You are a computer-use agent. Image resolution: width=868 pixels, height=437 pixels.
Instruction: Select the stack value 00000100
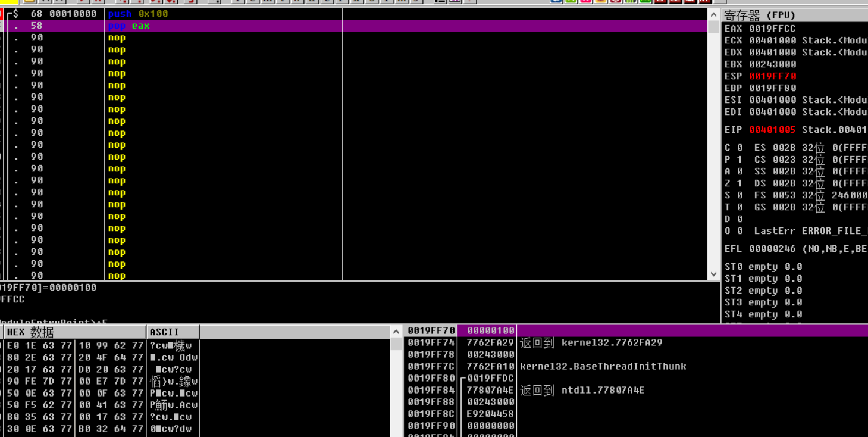(x=491, y=330)
